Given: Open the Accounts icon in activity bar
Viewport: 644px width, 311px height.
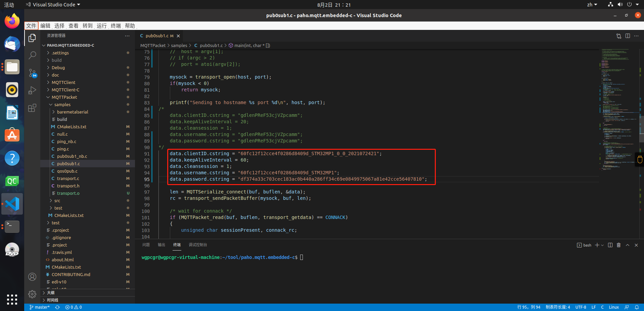Looking at the screenshot, I should pyautogui.click(x=32, y=277).
